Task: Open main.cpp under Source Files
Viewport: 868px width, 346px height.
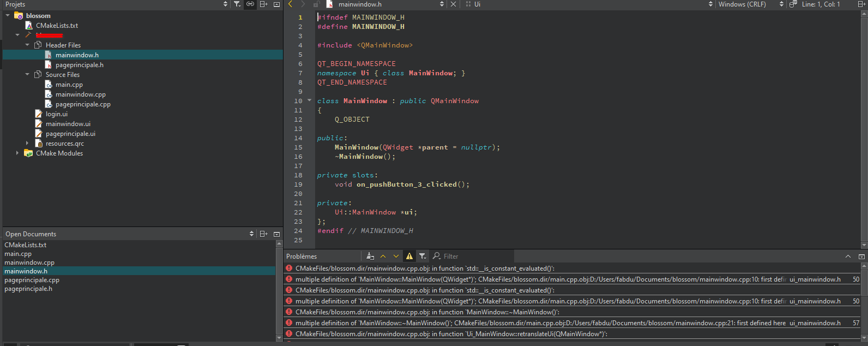Action: tap(69, 85)
